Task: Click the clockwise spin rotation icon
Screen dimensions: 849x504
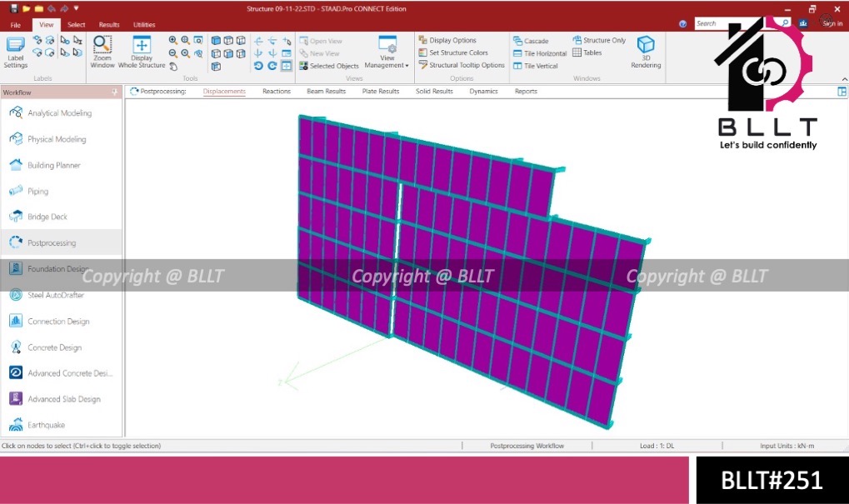Action: [x=272, y=66]
